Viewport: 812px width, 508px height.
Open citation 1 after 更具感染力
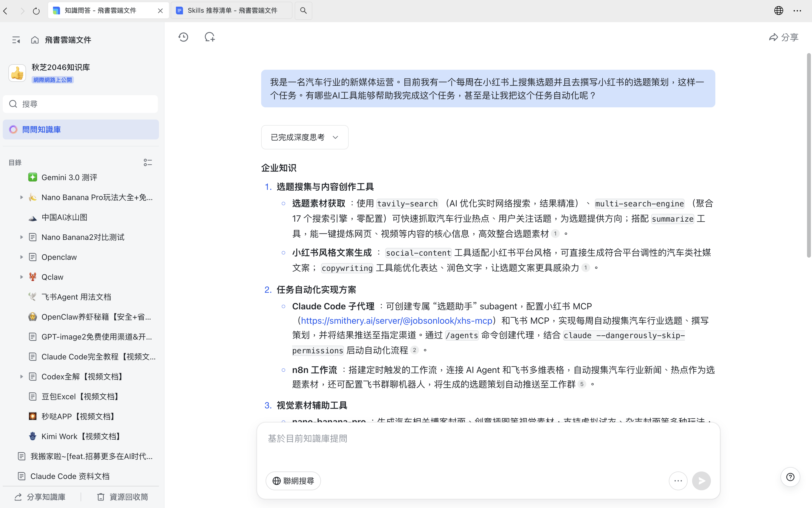tap(585, 268)
